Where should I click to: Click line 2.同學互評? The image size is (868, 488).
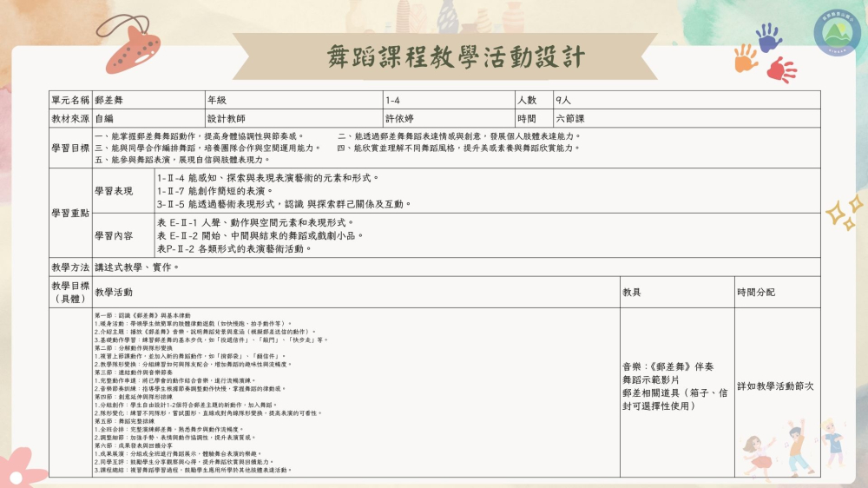(x=185, y=462)
